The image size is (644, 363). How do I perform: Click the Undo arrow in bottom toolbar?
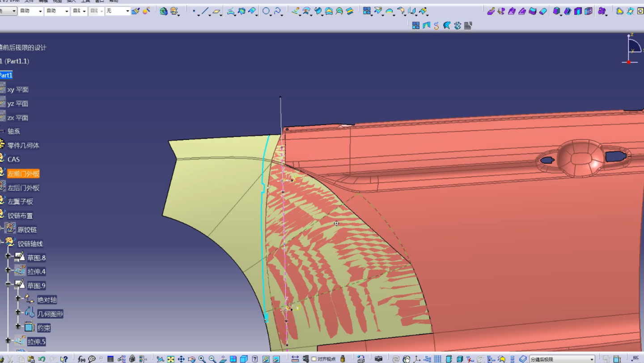point(42,359)
